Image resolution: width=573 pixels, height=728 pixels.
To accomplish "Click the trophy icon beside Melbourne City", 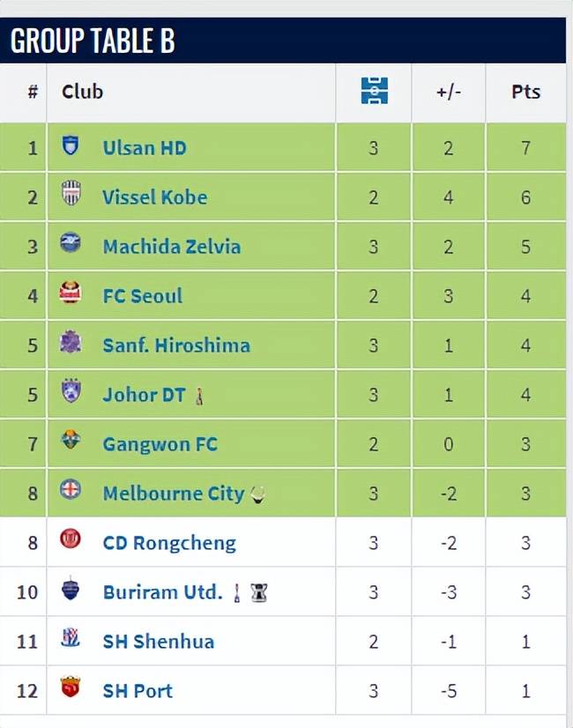I will [x=257, y=494].
